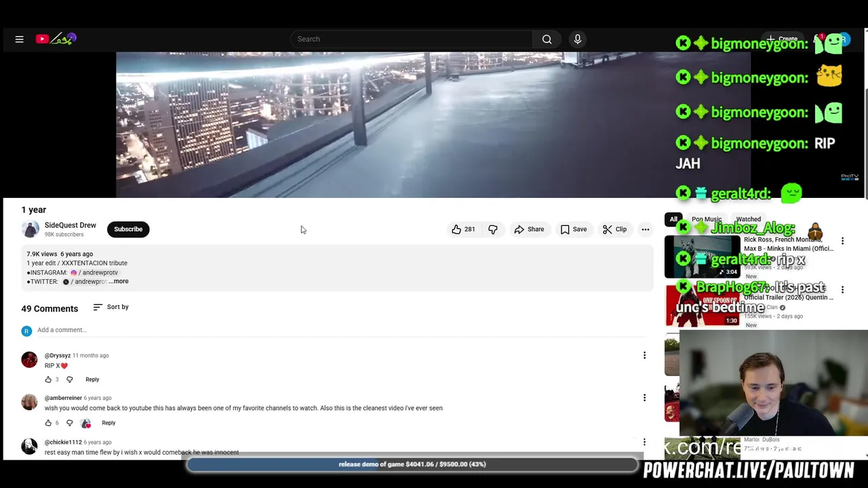Screen dimensions: 868x488
Task: Open the video's three-dot more actions
Action: coord(646,229)
